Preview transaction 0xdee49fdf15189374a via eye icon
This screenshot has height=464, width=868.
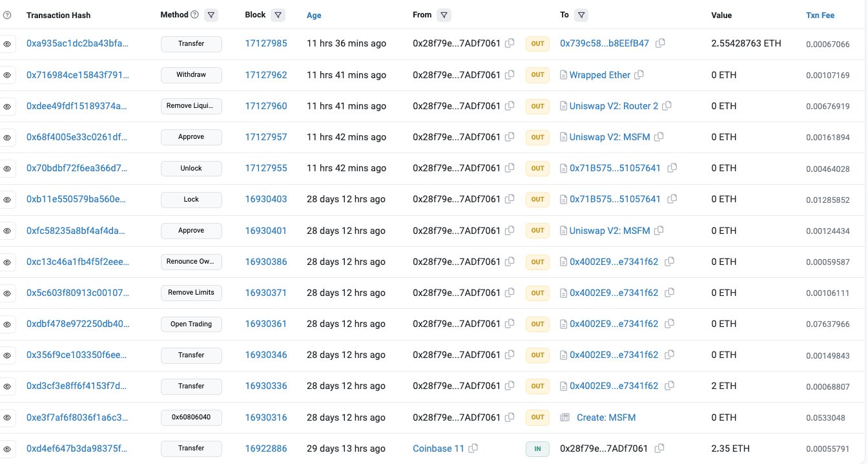[7, 106]
